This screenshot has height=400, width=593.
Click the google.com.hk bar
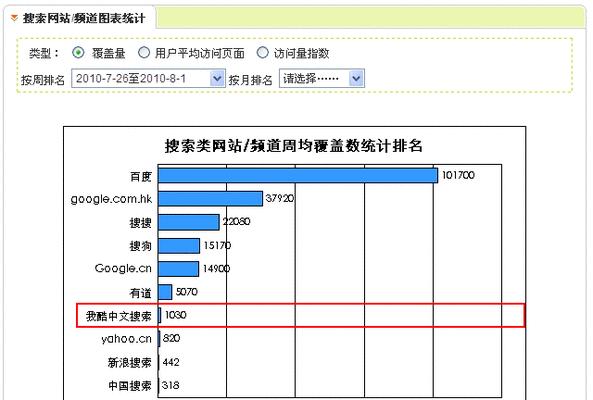[210, 199]
